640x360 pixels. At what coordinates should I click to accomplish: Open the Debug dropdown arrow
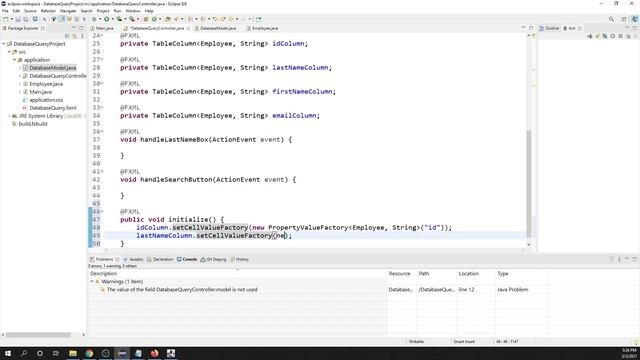coord(100,19)
